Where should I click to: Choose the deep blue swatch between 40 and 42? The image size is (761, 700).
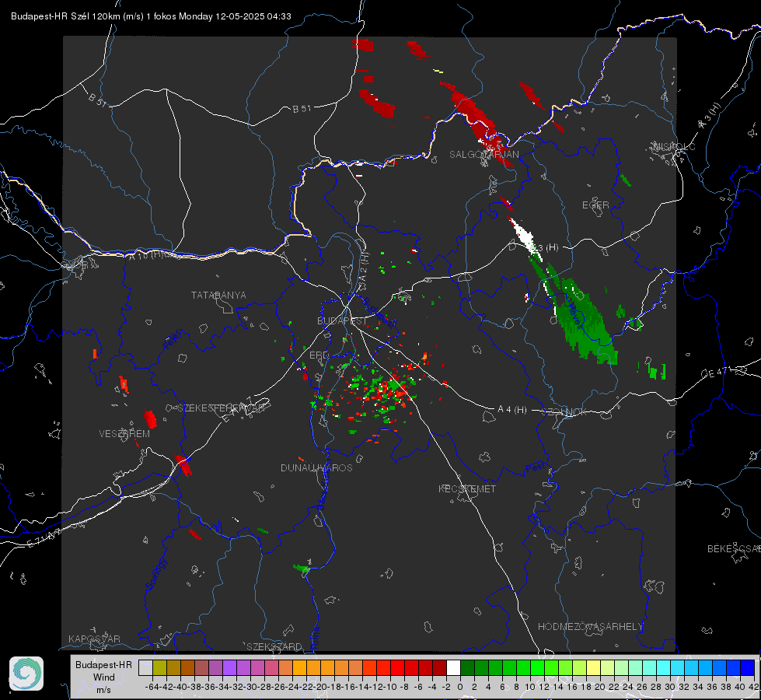[x=748, y=667]
